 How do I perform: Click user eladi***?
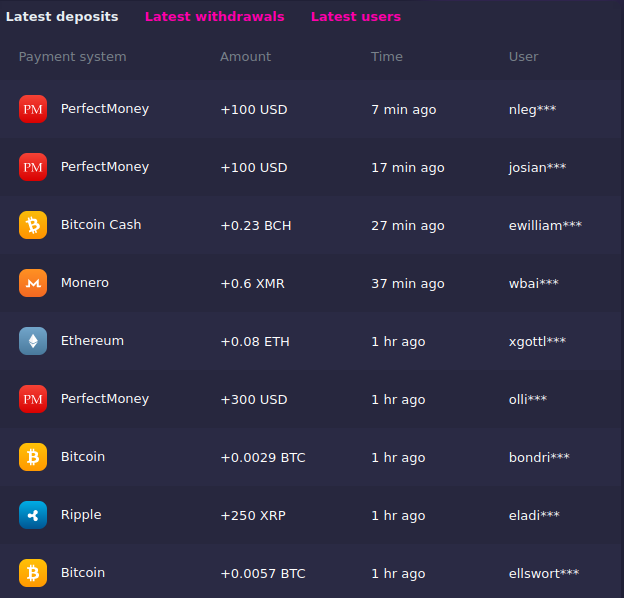point(534,516)
